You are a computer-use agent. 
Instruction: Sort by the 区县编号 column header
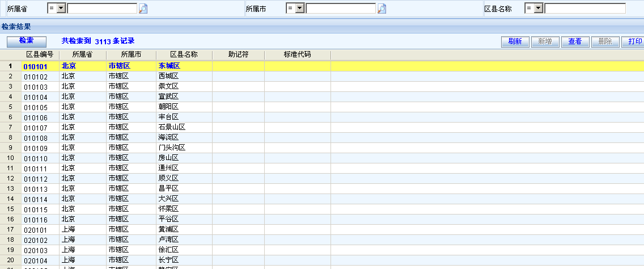(40, 54)
